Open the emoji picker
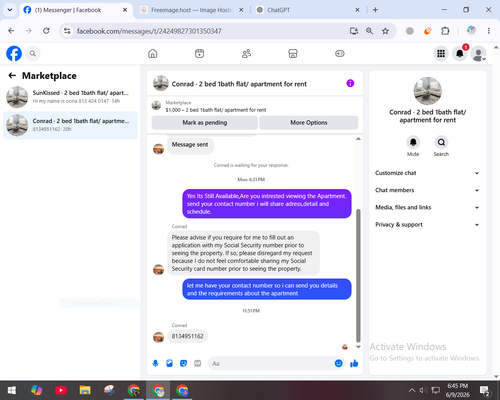The width and height of the screenshot is (500, 400). click(338, 363)
